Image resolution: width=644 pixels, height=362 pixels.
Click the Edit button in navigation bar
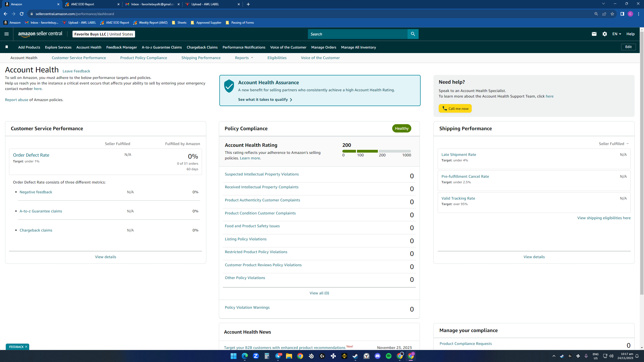pyautogui.click(x=628, y=47)
